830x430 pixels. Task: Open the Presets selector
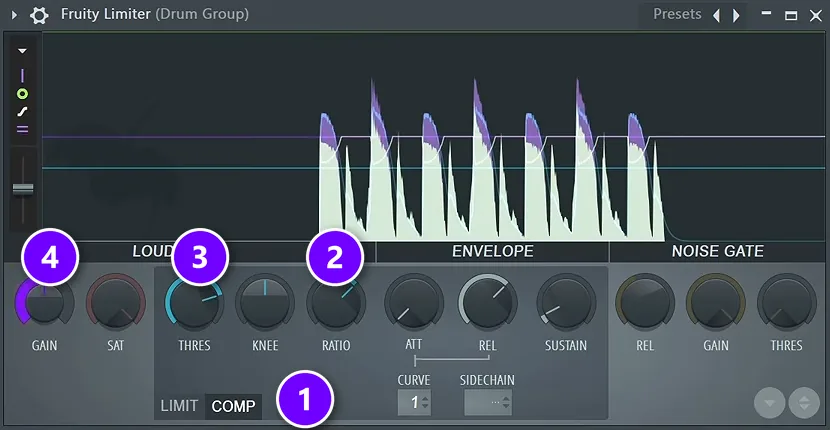677,14
